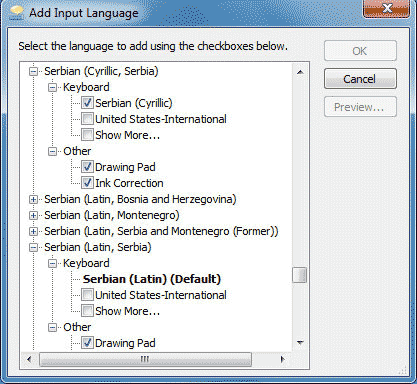The image size is (417, 384).
Task: Collapse the Serbian (Cyrillic, Serbia) node
Action: [x=33, y=71]
